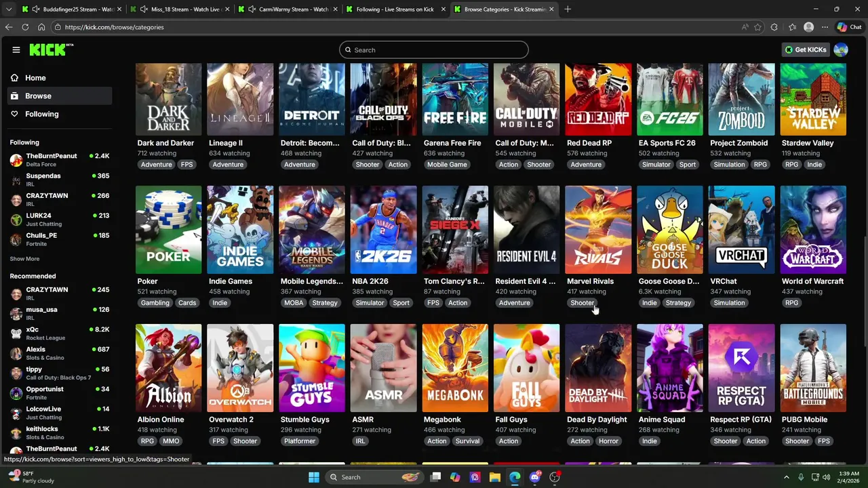Click MOBA tag under Mobile Legends
This screenshot has height=488, width=868.
pos(294,303)
